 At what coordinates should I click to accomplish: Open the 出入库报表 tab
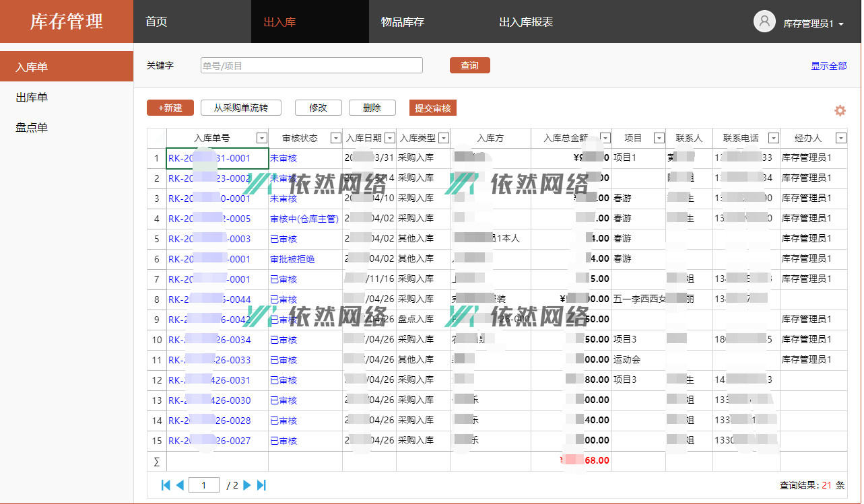click(526, 22)
